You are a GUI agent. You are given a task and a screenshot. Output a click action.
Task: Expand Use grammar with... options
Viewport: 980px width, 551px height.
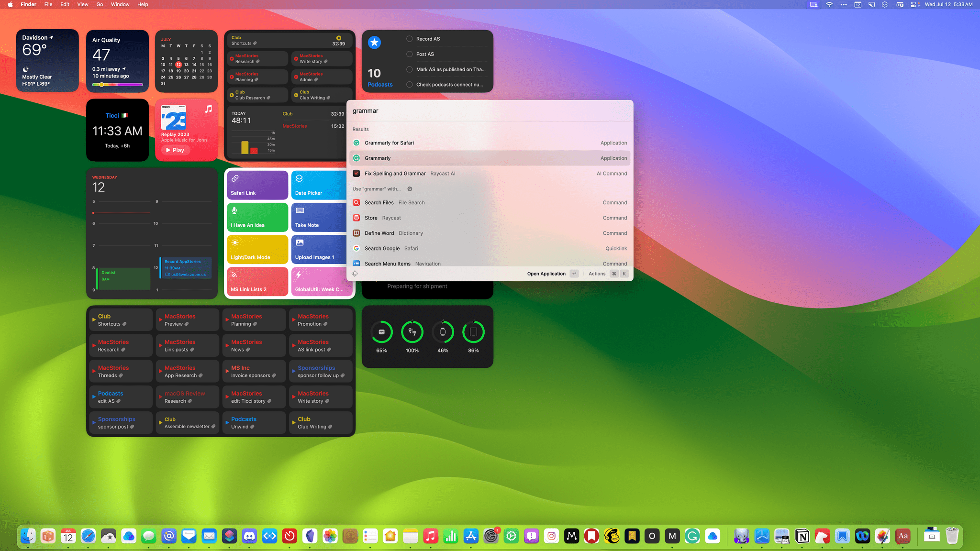(x=410, y=188)
